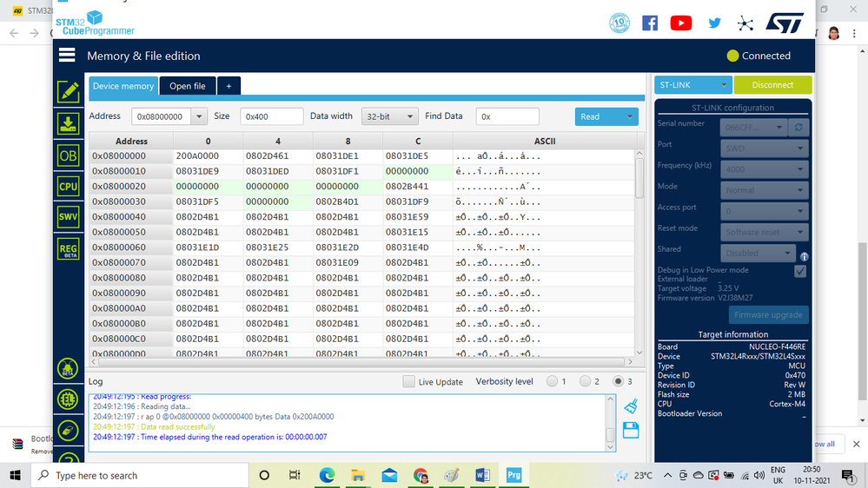Expand the Address history dropdown arrow
This screenshot has height=488, width=868.
click(199, 116)
